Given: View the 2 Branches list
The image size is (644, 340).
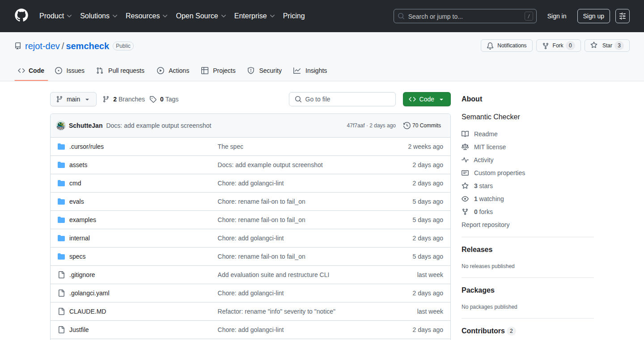Looking at the screenshot, I should [x=124, y=99].
